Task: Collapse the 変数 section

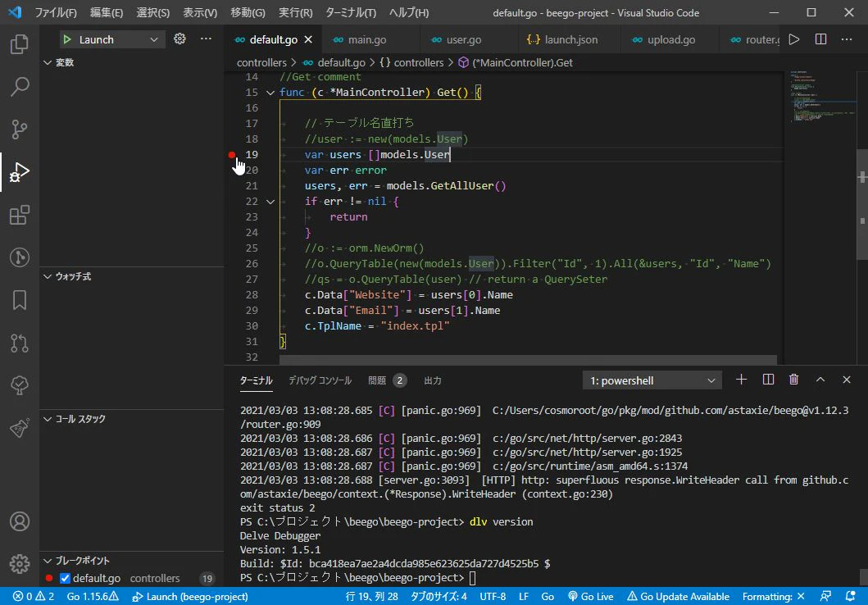Action: click(48, 62)
